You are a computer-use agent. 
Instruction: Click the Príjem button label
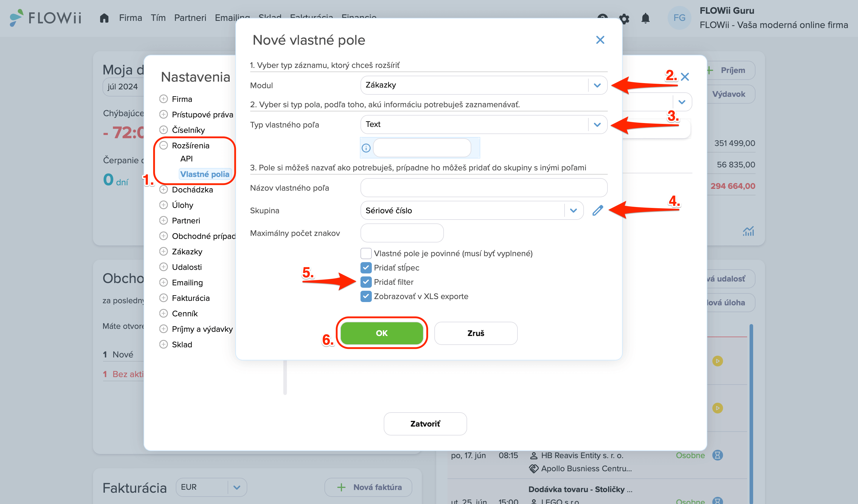click(733, 71)
